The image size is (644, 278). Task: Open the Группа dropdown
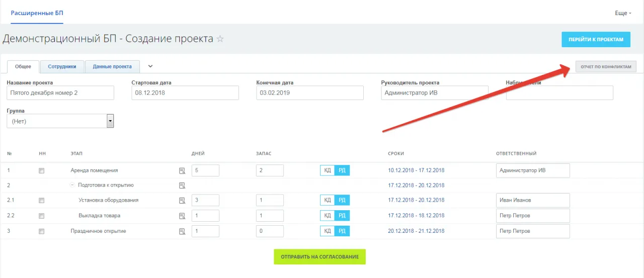click(110, 121)
